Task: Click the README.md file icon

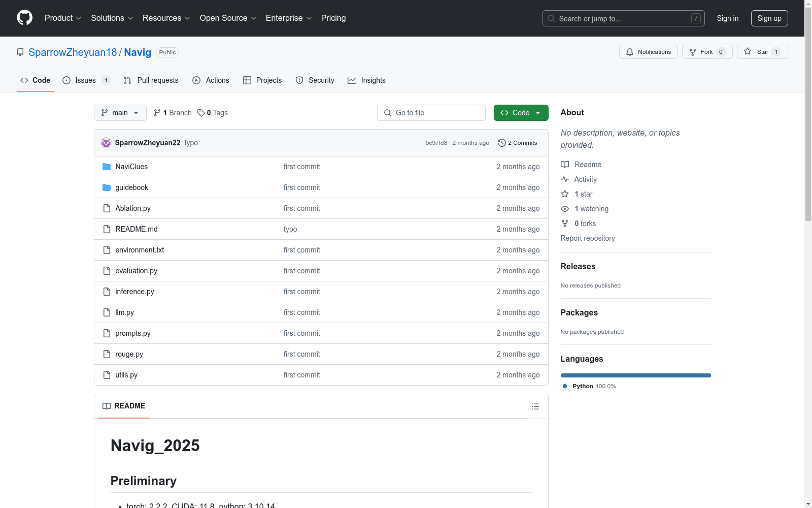Action: coord(107,229)
